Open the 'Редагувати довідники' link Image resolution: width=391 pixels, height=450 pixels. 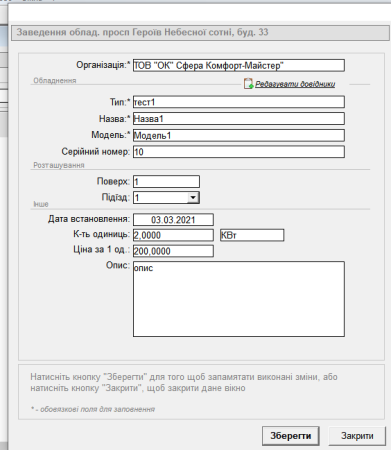pos(295,84)
